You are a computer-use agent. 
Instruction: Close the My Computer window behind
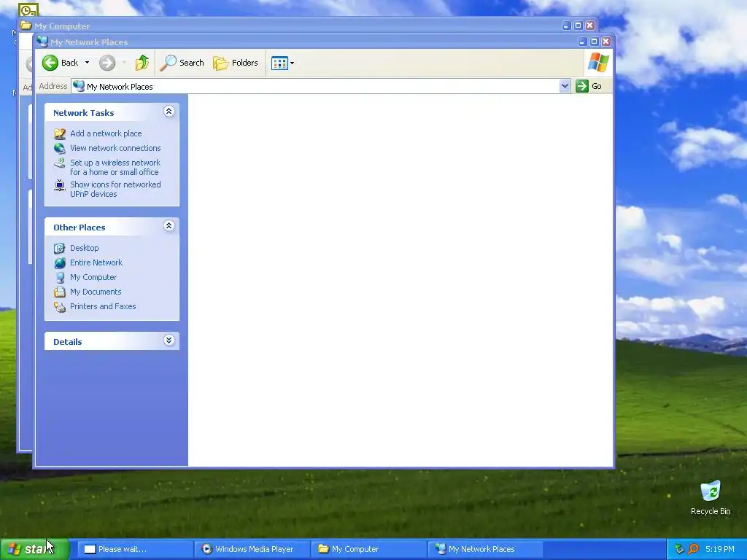[x=589, y=26]
